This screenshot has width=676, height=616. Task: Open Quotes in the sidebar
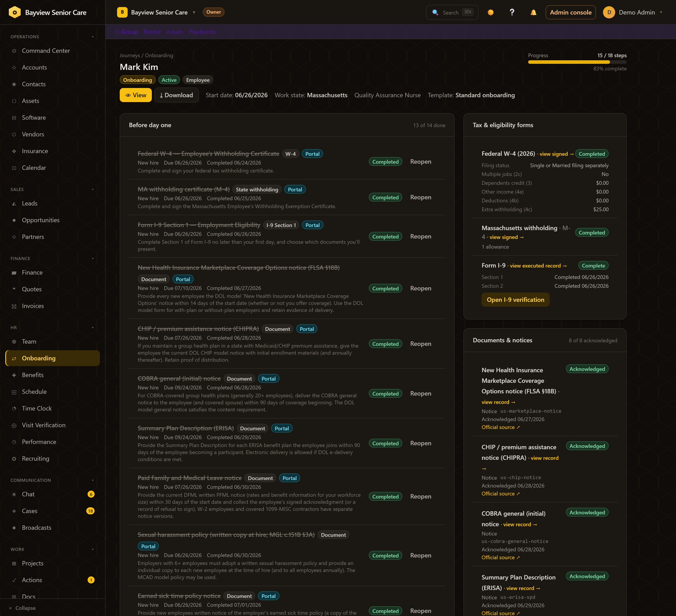[52, 289]
